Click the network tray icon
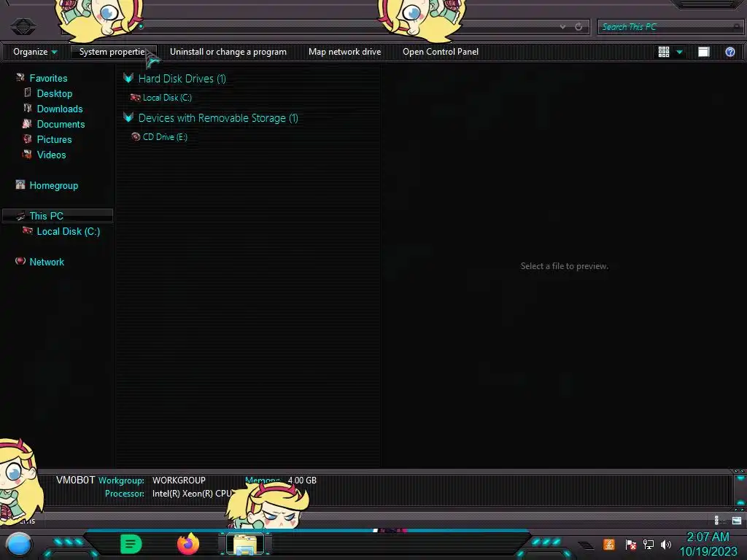The image size is (747, 560). click(649, 544)
